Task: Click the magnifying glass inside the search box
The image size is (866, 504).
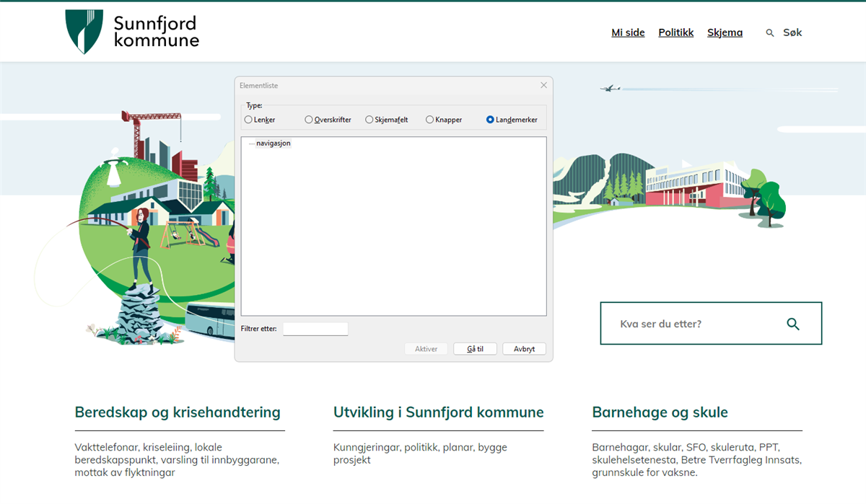Action: coord(794,323)
